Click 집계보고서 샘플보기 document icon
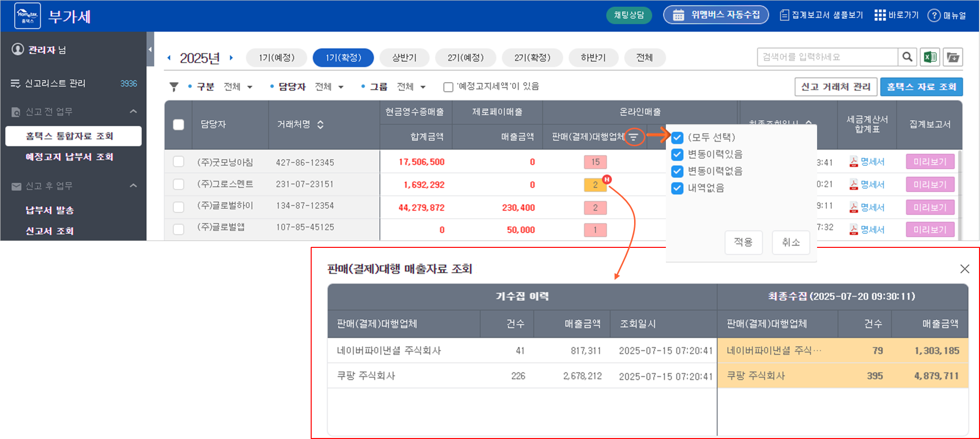Viewport: 980px width, 439px height. click(x=784, y=15)
